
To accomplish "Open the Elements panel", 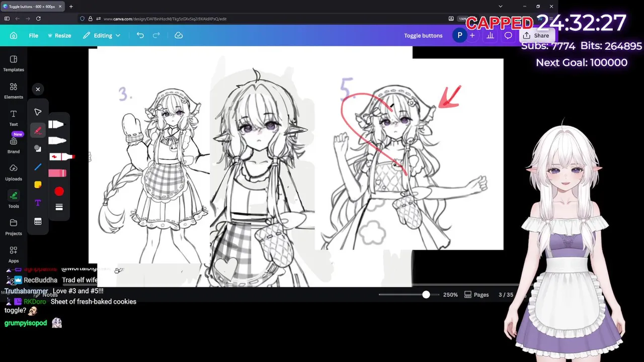I will pos(14,90).
